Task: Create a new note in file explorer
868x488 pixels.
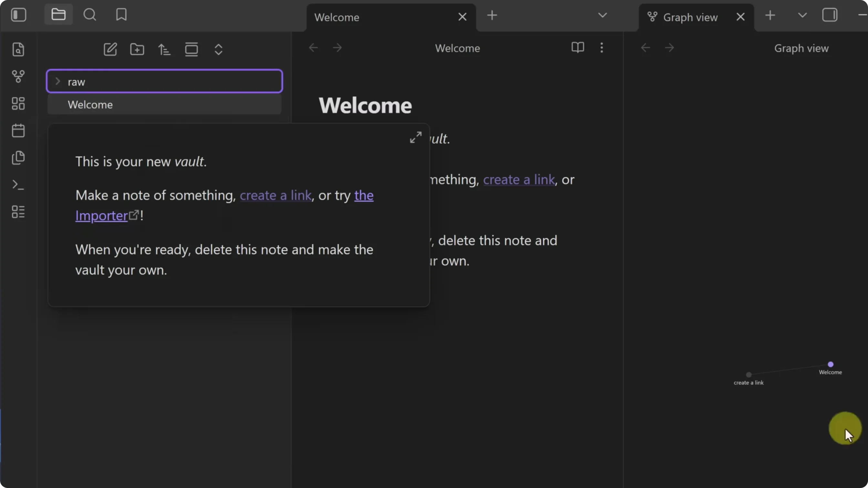Action: [110, 49]
